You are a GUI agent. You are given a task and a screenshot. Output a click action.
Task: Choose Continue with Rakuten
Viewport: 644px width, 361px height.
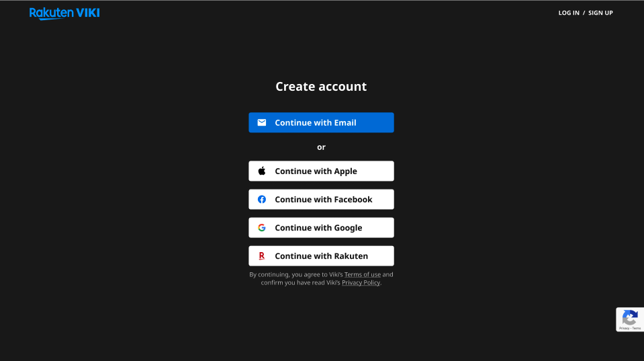click(x=321, y=256)
